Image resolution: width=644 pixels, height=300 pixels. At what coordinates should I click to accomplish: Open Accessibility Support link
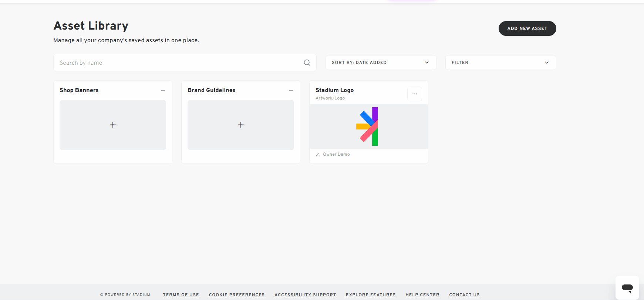coord(305,295)
